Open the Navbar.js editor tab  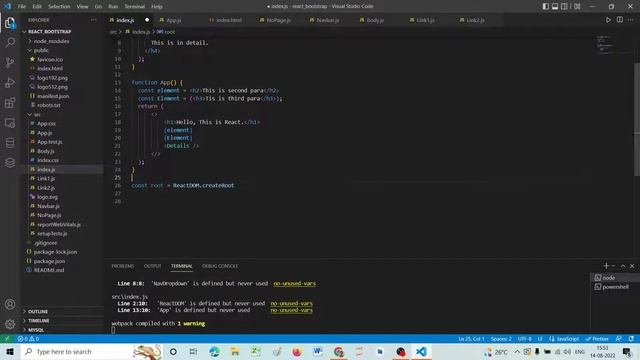(327, 20)
